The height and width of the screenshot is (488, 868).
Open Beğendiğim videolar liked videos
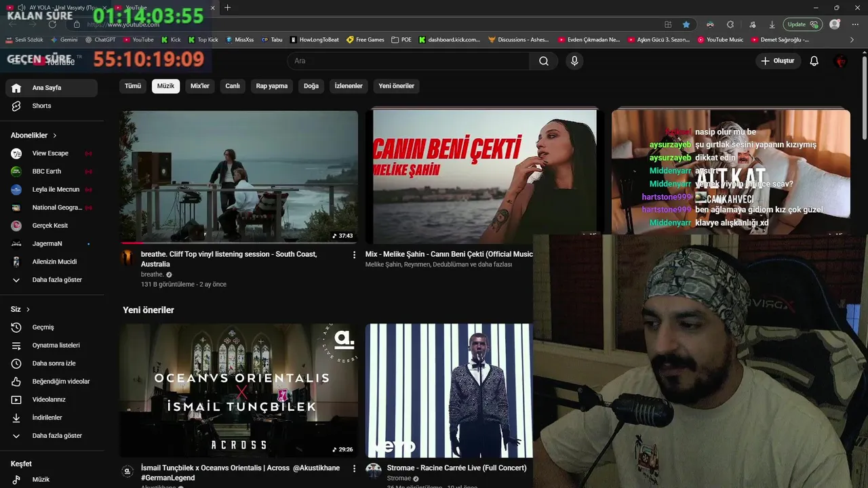(x=52, y=382)
